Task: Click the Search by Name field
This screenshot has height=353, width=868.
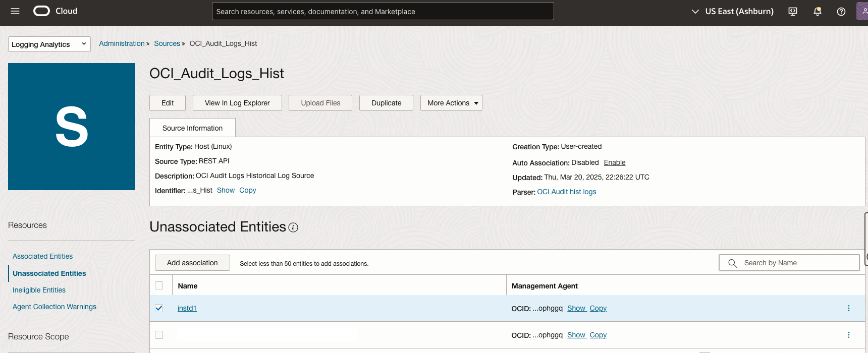Action: (x=789, y=263)
